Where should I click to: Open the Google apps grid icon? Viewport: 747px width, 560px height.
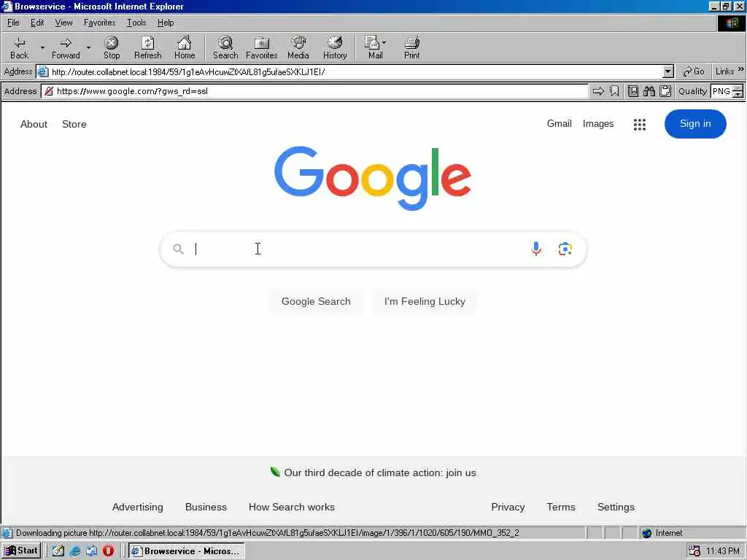click(640, 124)
